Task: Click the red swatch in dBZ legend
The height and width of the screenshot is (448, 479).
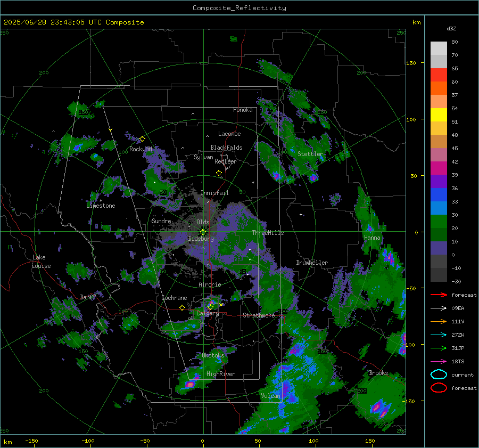Action: 439,75
